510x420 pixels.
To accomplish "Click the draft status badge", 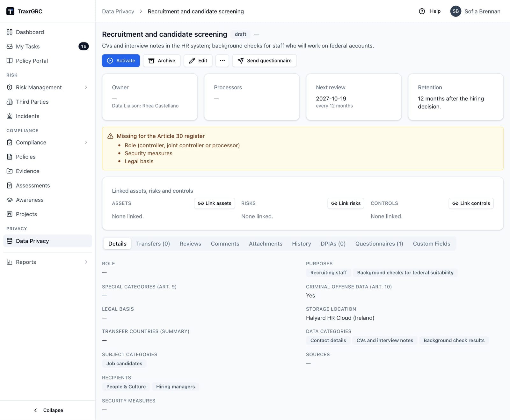I will pos(240,34).
